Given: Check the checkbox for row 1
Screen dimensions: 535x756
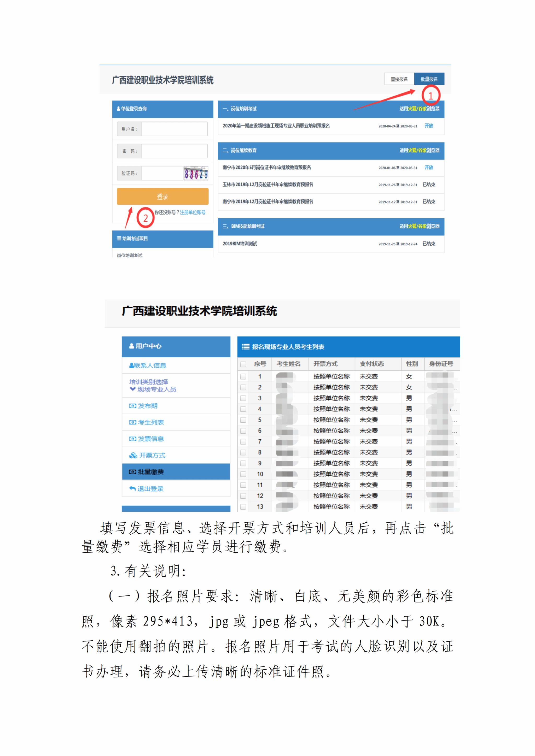Looking at the screenshot, I should (243, 376).
